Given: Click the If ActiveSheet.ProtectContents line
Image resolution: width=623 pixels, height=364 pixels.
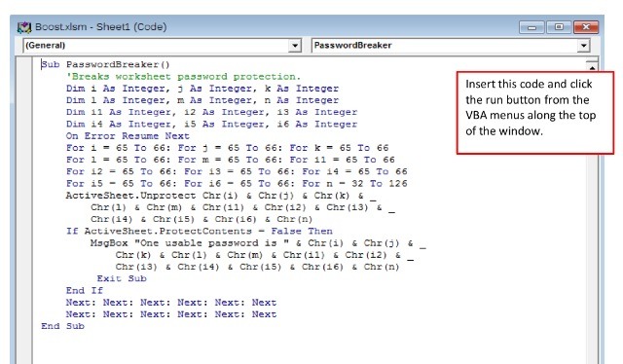Looking at the screenshot, I should (199, 231).
